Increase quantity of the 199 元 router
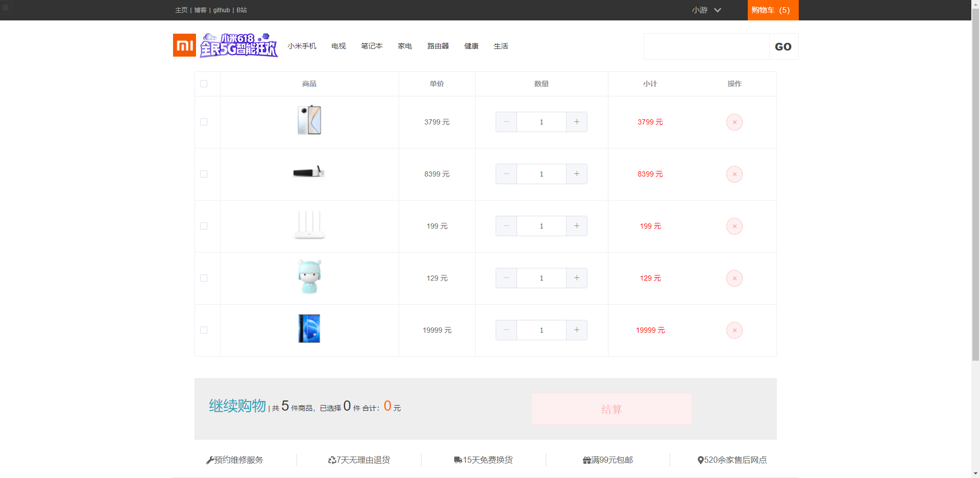980x478 pixels. tap(577, 226)
